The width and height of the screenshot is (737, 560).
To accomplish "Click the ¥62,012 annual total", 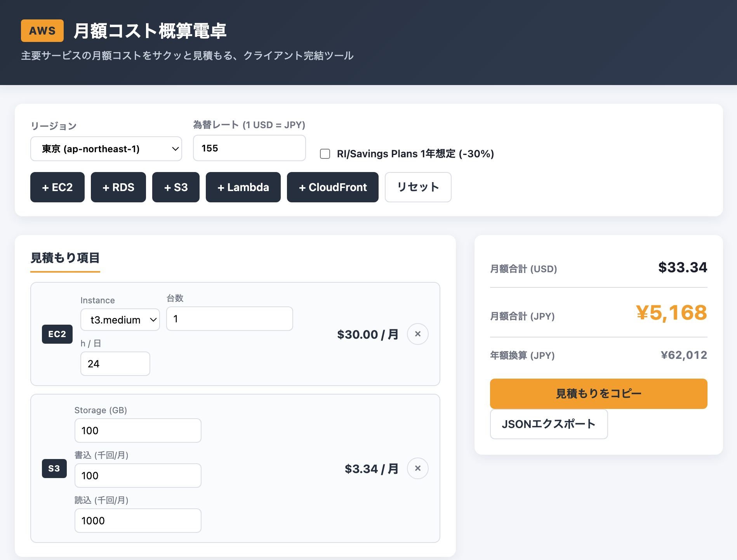I will 684,355.
